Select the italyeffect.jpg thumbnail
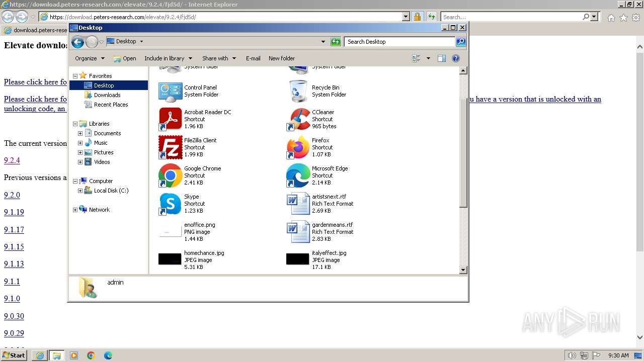Screen dimensions: 644x362 [298, 259]
